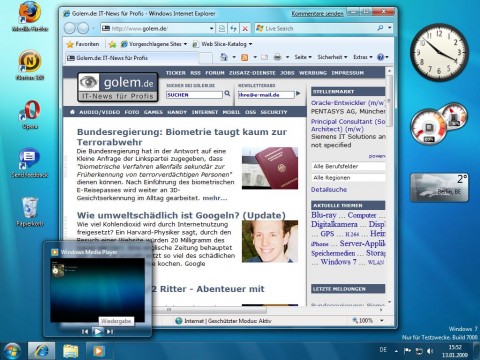Click the add-to-favorites star icon
Image resolution: width=480 pixels, height=360 pixels.
point(113,44)
